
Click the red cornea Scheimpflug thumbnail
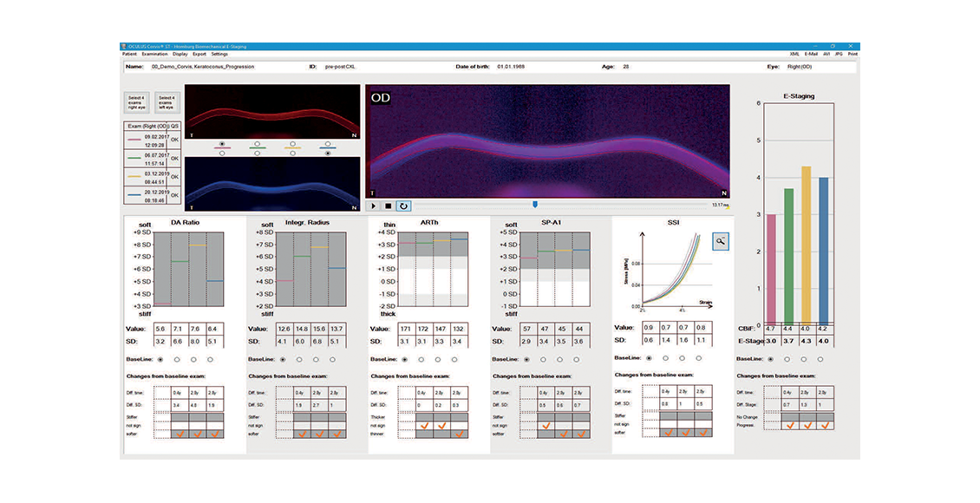pos(272,113)
